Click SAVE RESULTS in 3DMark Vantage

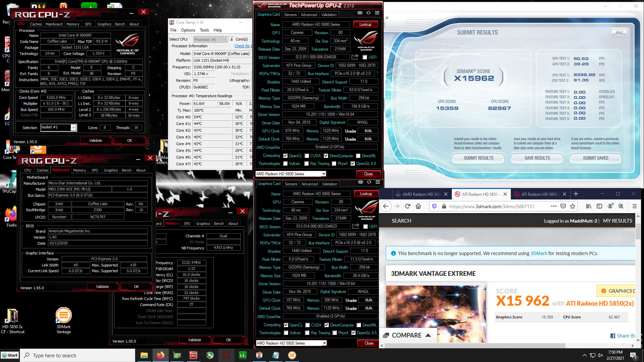click(537, 158)
